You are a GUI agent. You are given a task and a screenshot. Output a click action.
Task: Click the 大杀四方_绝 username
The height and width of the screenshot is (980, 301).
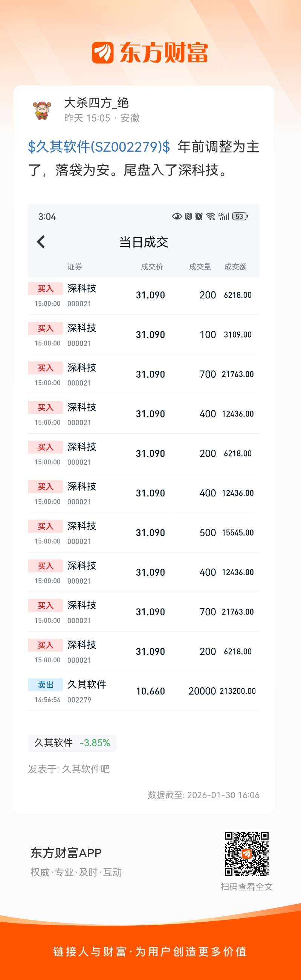pyautogui.click(x=96, y=103)
